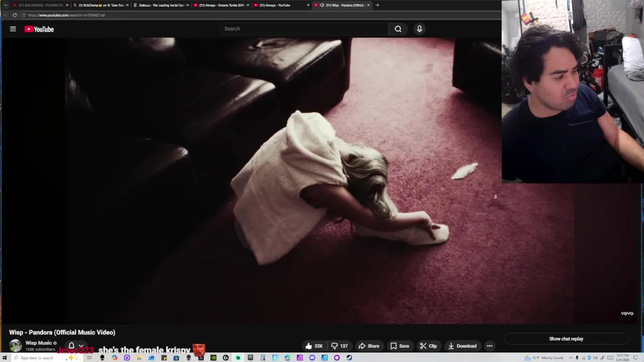Switch to Always - Dreams Tonite tab
This screenshot has width=644, height=362.
(x=221, y=5)
